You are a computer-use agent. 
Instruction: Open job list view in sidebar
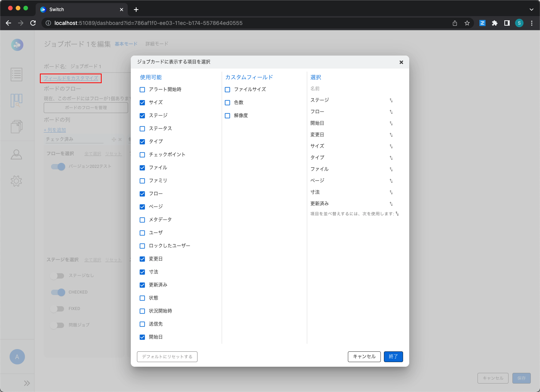16,74
